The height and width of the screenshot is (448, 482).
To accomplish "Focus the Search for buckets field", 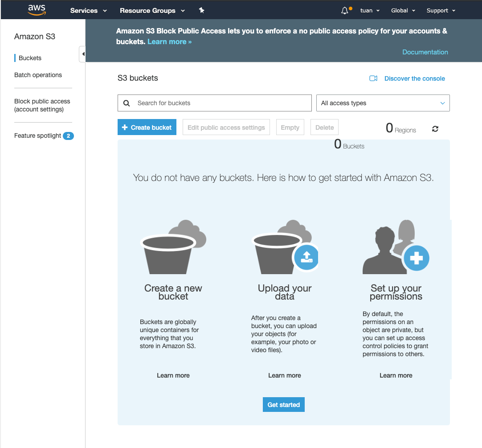I will tap(215, 103).
